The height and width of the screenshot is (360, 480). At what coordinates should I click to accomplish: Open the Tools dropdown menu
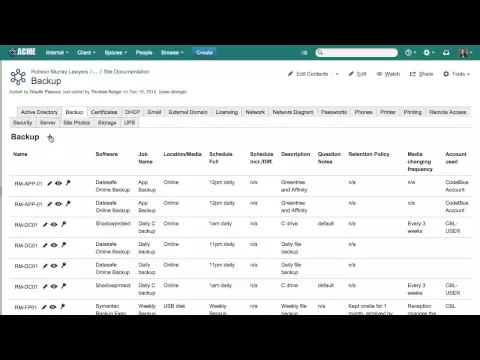[x=456, y=74]
